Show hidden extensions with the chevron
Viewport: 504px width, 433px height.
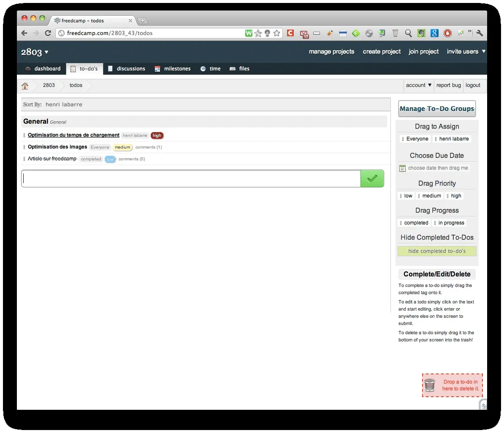470,31
